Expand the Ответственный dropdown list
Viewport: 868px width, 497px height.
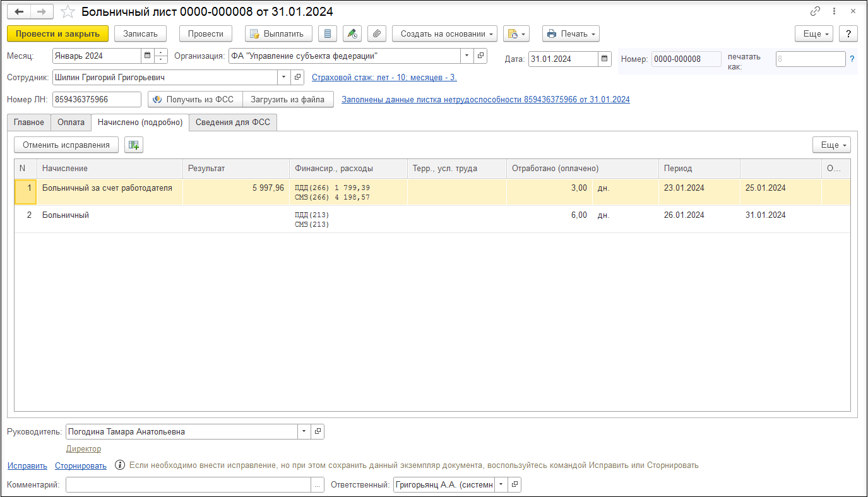pyautogui.click(x=501, y=484)
